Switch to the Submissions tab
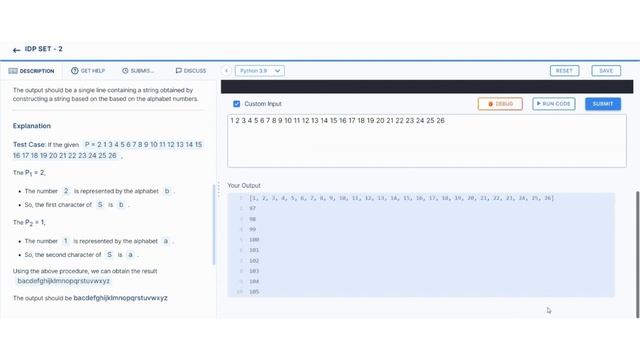640x360 pixels. click(x=138, y=71)
